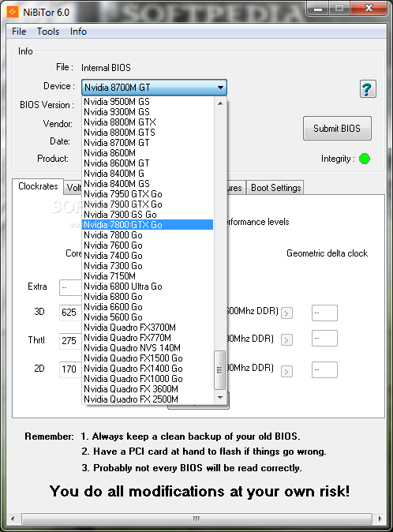This screenshot has height=532, width=393.
Task: Select highlighted Nvidia 7800 GTX Go
Action: click(148, 225)
